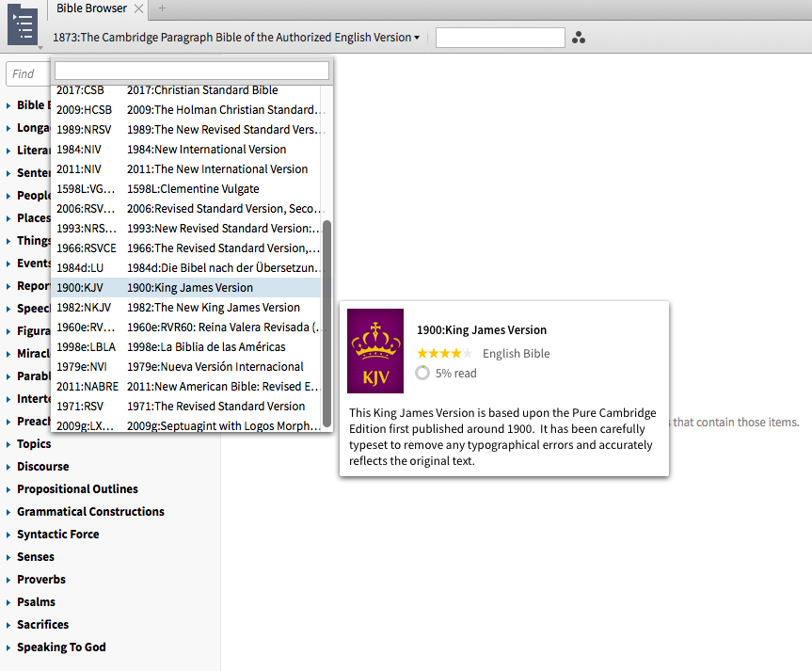812x671 pixels.
Task: Open Propositional Outlines facet
Action: pyautogui.click(x=78, y=489)
